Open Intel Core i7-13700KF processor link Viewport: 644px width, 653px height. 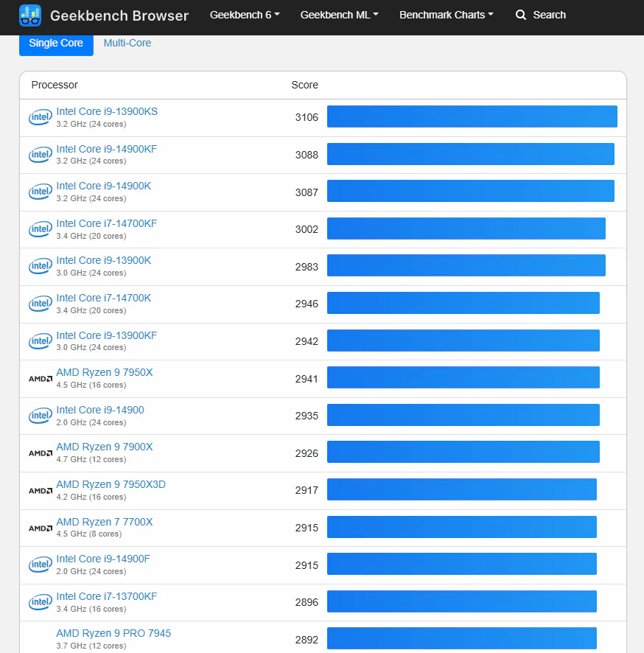click(x=107, y=596)
